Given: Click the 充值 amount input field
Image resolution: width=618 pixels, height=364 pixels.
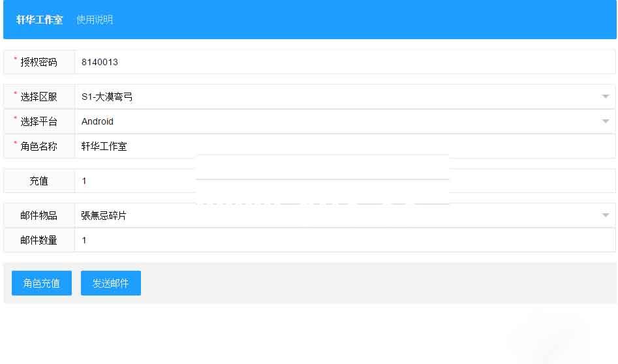Looking at the screenshot, I should click(x=345, y=181).
